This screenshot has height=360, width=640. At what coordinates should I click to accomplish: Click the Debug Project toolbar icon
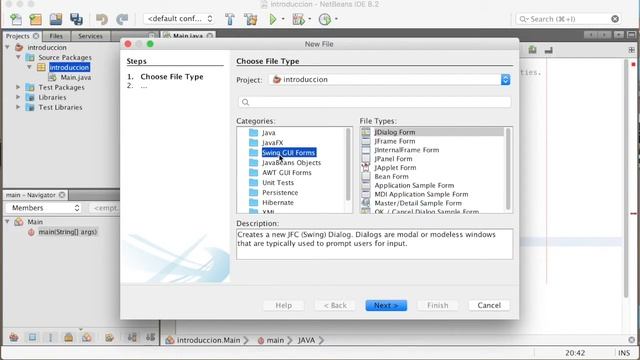(x=298, y=19)
